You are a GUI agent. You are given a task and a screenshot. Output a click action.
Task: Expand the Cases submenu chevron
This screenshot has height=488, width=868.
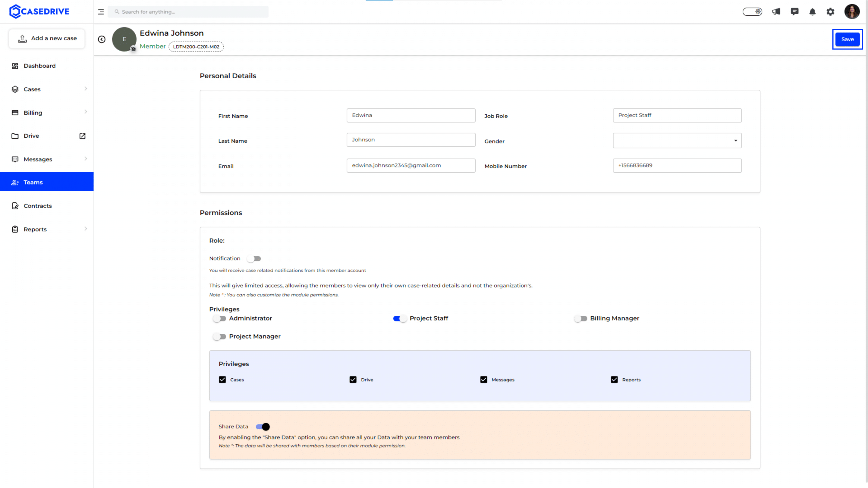tap(86, 89)
